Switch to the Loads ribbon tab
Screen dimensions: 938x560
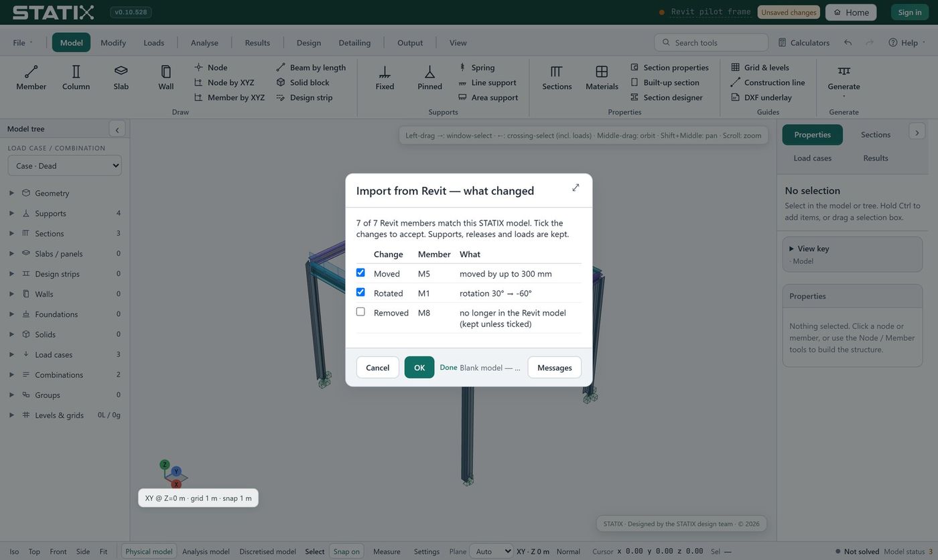click(153, 42)
